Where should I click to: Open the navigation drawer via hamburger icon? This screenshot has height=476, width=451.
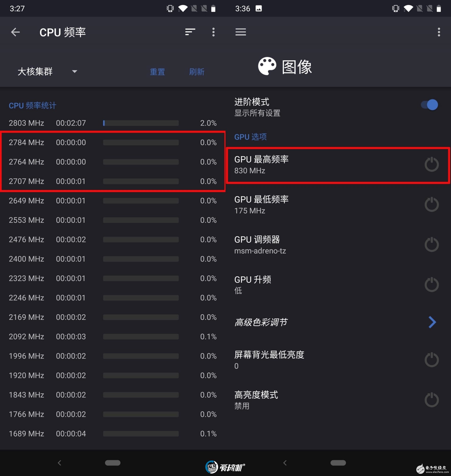(241, 32)
